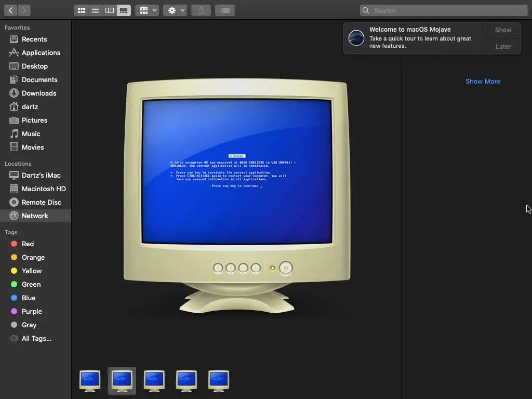
Task: Open Movies in the sidebar
Action: (x=35, y=147)
